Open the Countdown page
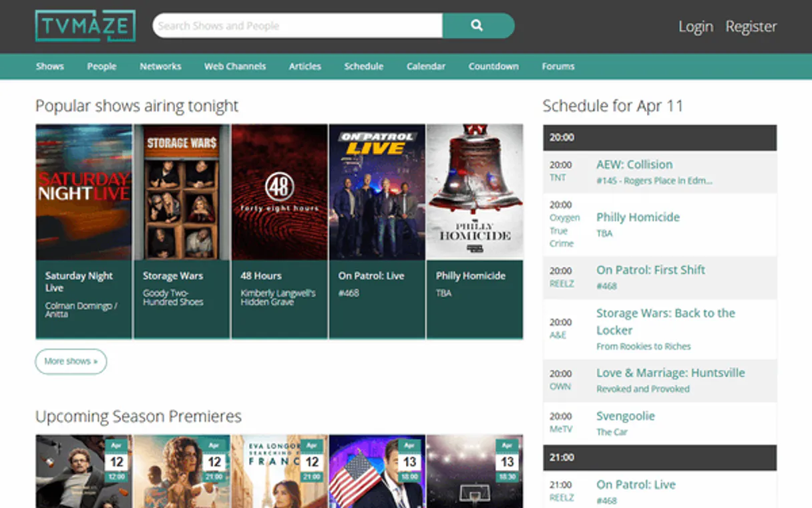The width and height of the screenshot is (812, 508). point(493,66)
